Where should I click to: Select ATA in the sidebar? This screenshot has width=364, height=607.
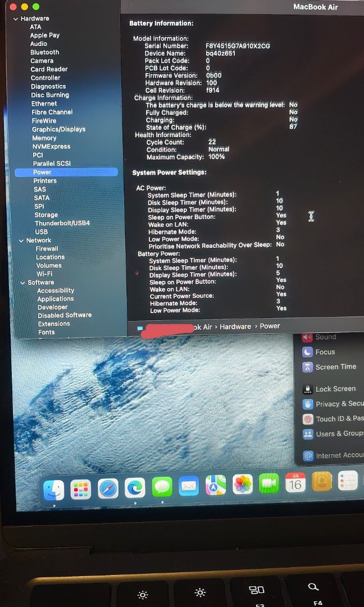[x=35, y=27]
